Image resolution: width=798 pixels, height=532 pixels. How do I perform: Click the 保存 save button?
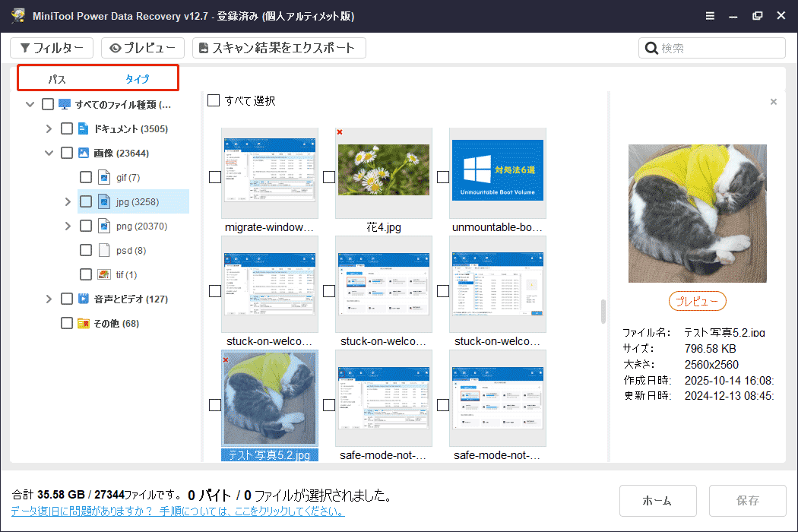point(748,500)
